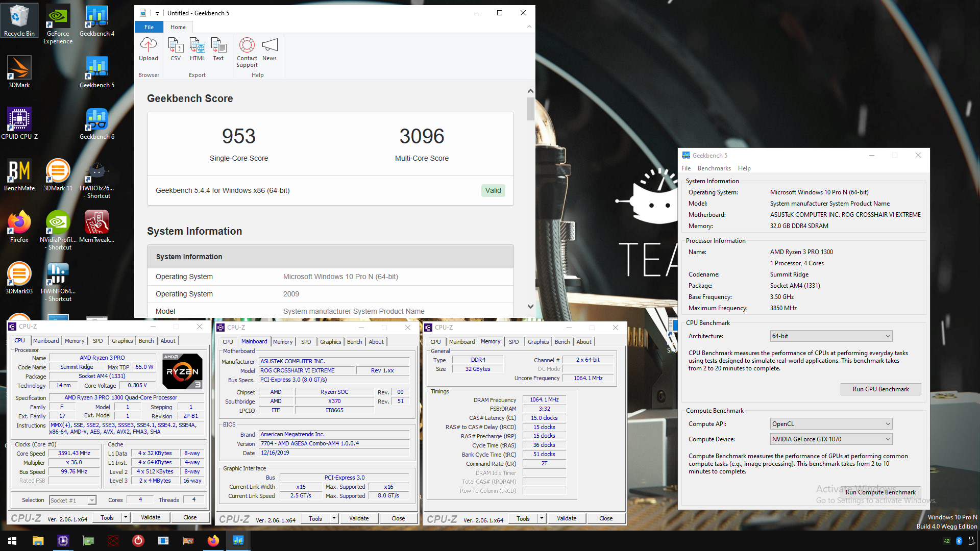Export results as HTML

(197, 49)
